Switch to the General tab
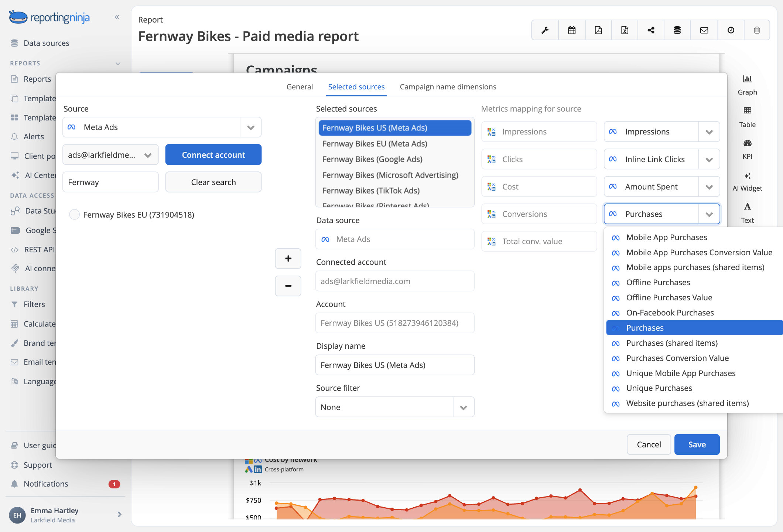783x532 pixels. pyautogui.click(x=300, y=86)
